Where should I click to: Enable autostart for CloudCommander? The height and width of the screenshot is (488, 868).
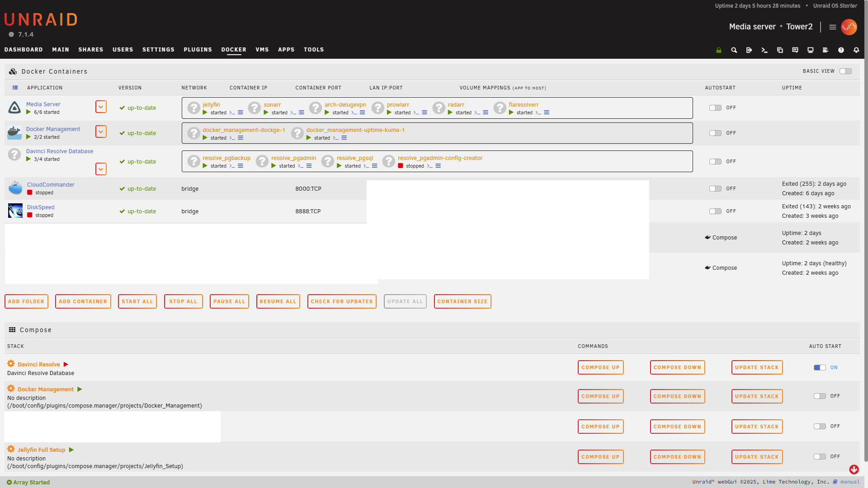pyautogui.click(x=715, y=189)
